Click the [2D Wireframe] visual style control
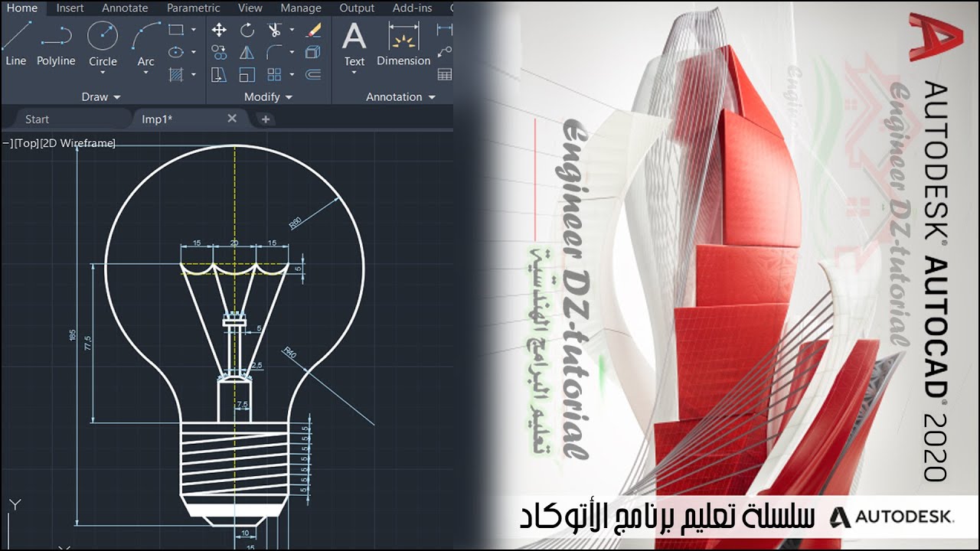This screenshot has width=980, height=551. [x=77, y=143]
